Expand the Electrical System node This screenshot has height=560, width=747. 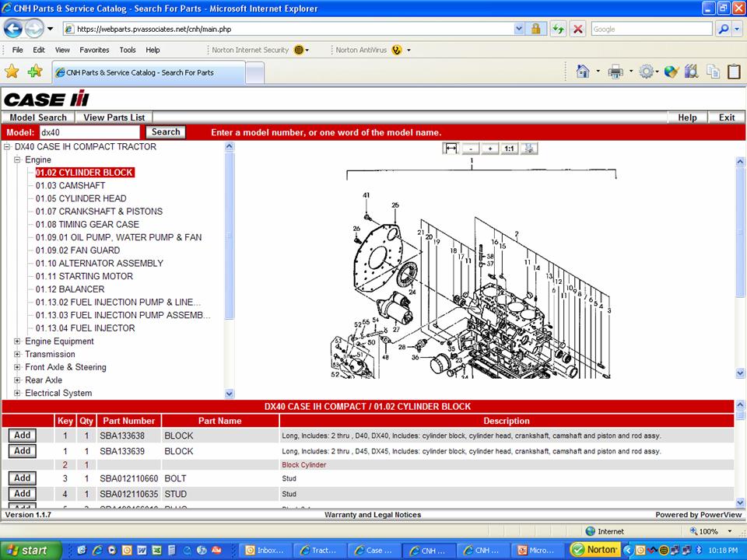18,393
